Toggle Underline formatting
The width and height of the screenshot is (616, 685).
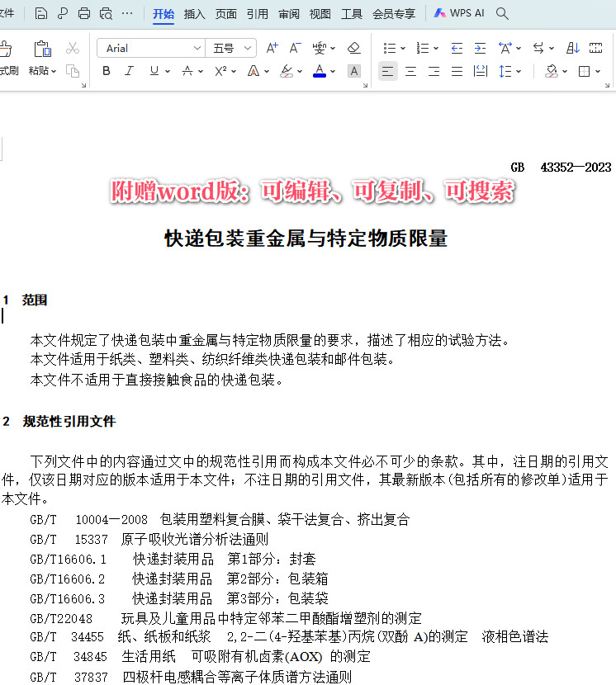point(154,71)
